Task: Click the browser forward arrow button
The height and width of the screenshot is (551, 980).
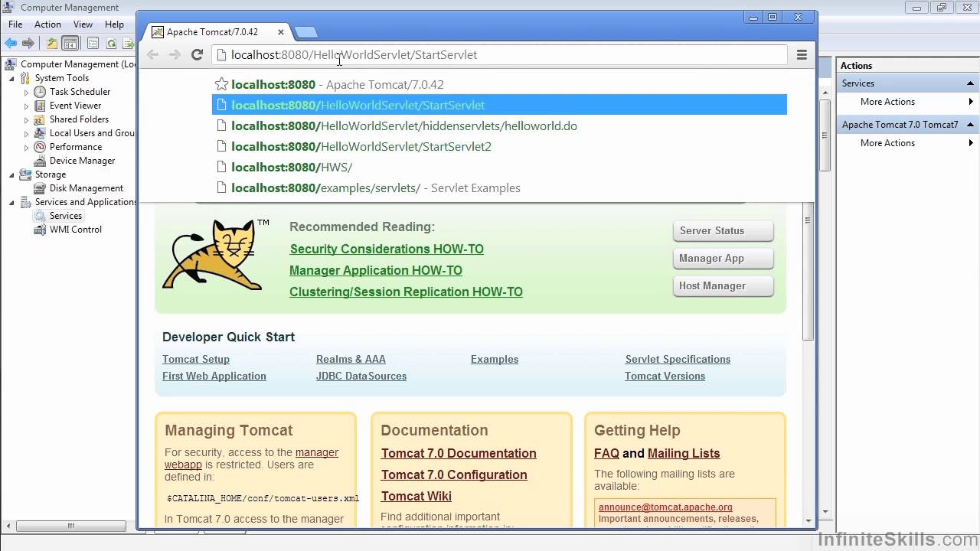Action: click(x=175, y=54)
